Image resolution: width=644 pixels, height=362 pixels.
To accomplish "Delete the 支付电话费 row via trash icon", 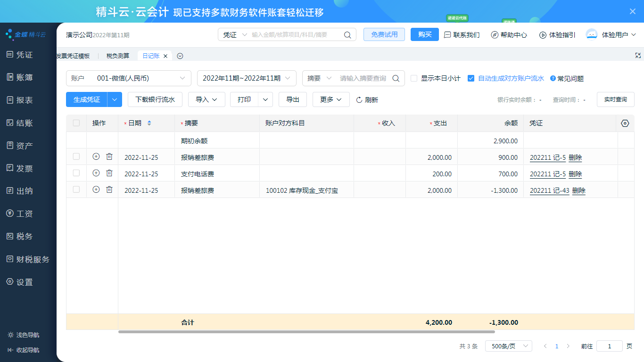I will pos(109,173).
